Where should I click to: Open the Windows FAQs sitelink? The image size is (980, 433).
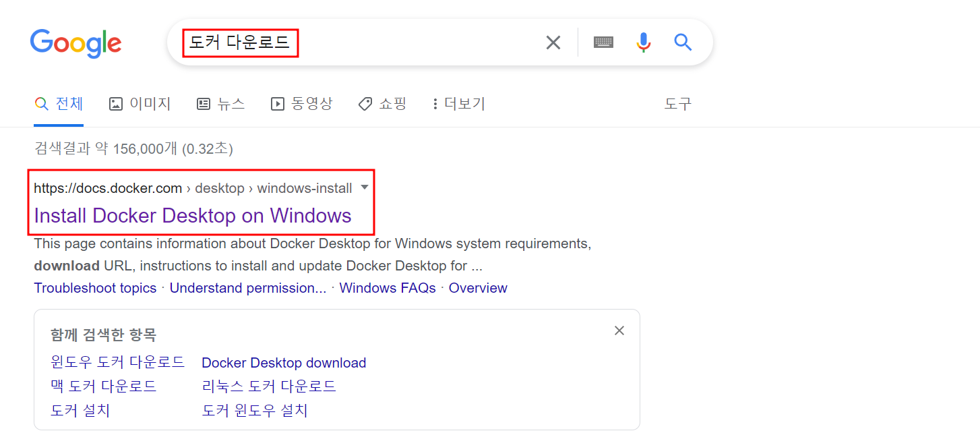[388, 288]
